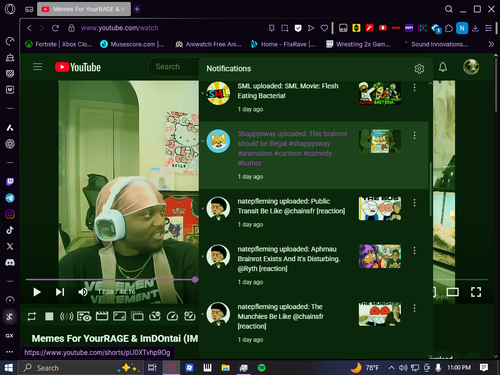Open the YouTube account avatar menu
Image resolution: width=500 pixels, height=375 pixels.
coord(471,67)
